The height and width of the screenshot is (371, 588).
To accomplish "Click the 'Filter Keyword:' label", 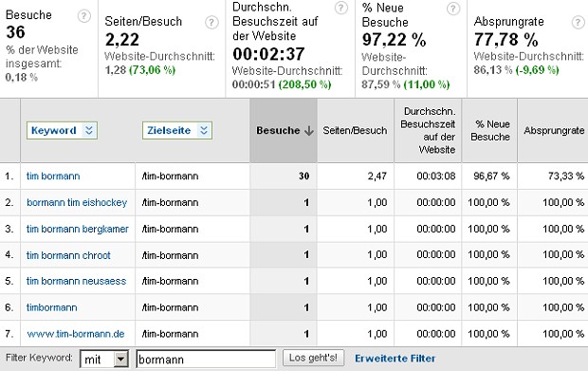I will [39, 358].
